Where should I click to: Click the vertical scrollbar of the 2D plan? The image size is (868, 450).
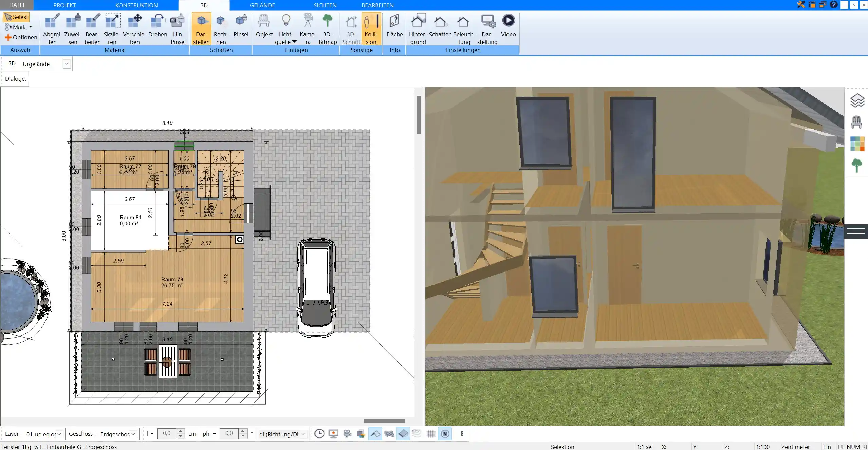419,115
